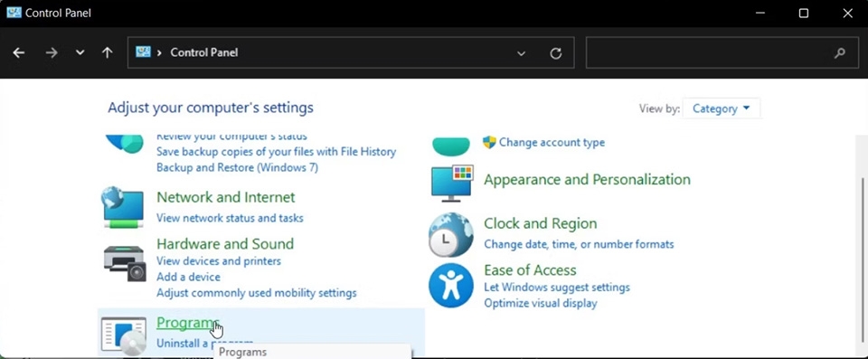Open Backup and Restore (Windows 7)

(238, 167)
